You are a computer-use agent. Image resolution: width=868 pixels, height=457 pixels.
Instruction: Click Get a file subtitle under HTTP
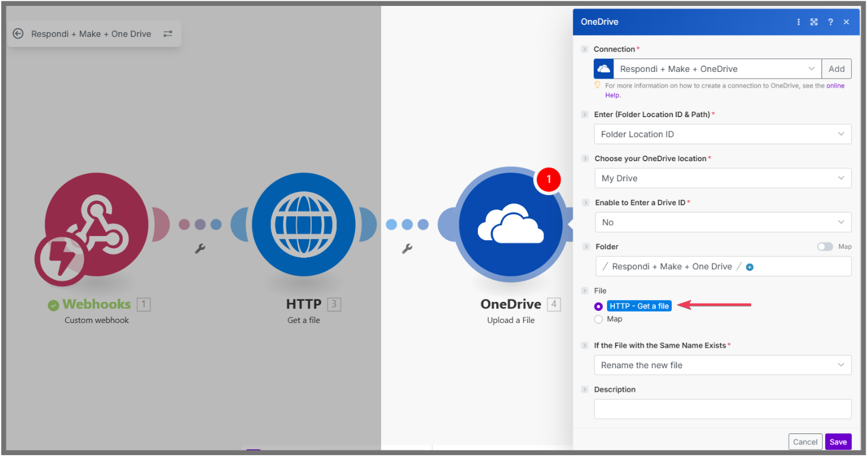pyautogui.click(x=304, y=320)
